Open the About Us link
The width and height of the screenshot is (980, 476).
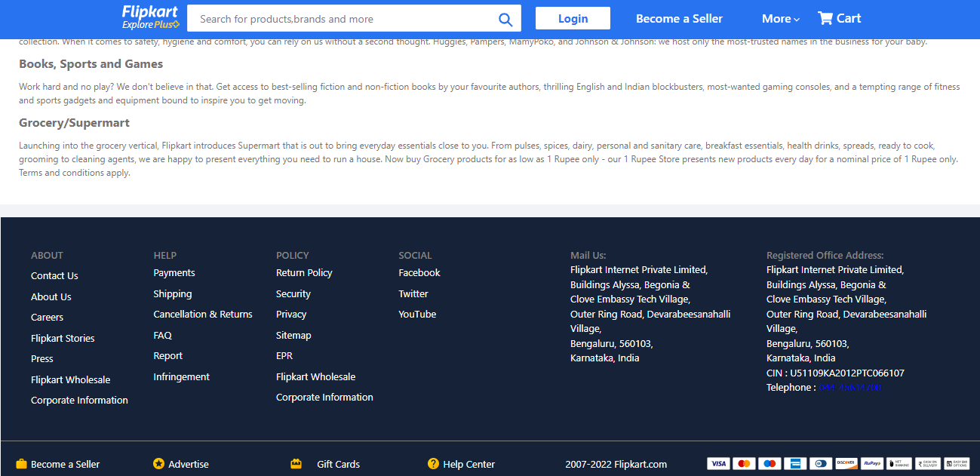[51, 297]
